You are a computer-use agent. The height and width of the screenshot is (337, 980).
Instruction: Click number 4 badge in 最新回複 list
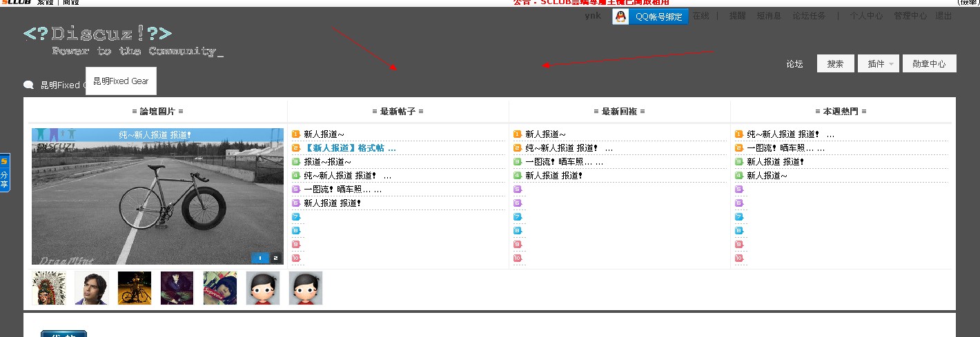517,176
